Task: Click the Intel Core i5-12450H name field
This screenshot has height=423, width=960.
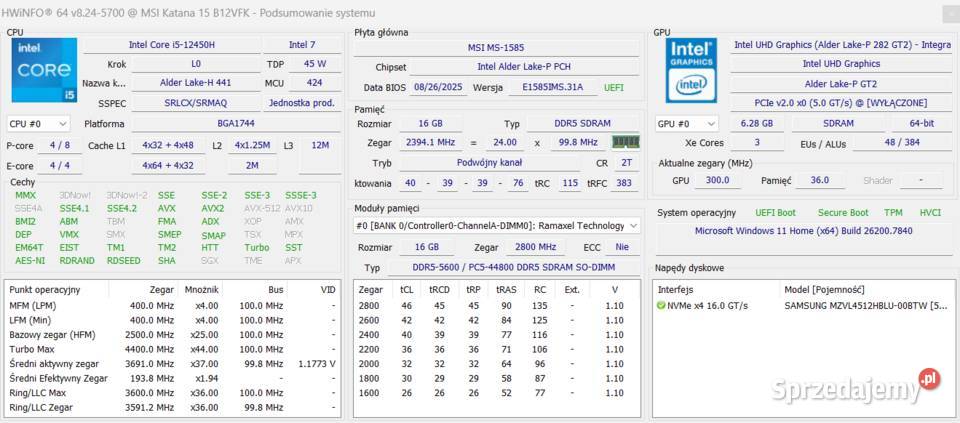Action: tap(171, 45)
